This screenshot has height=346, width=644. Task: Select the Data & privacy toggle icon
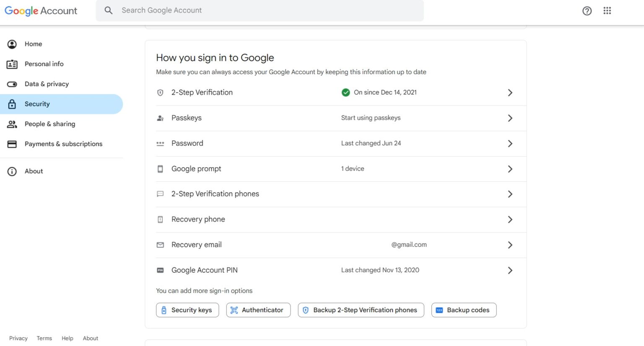tap(11, 84)
